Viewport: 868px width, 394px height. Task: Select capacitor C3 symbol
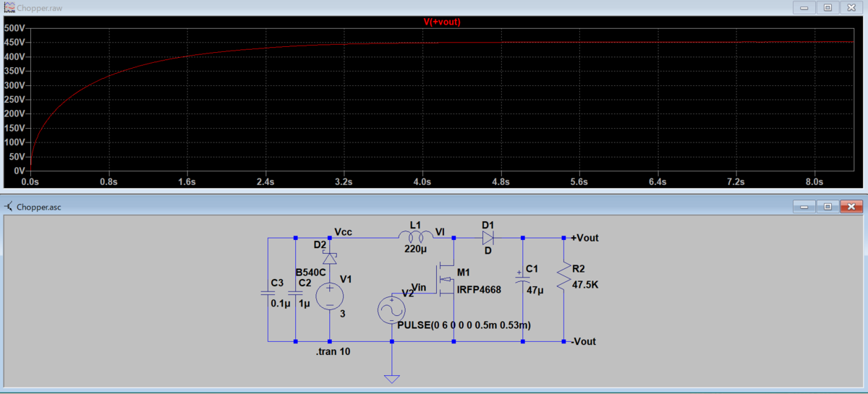(x=268, y=294)
